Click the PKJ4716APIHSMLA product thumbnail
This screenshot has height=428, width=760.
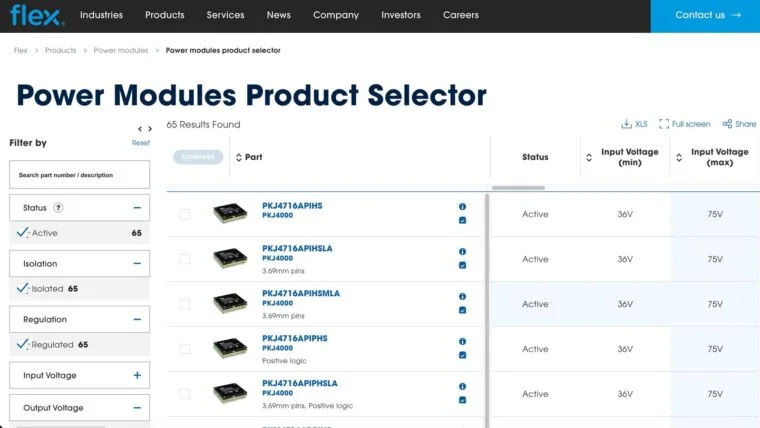(230, 303)
